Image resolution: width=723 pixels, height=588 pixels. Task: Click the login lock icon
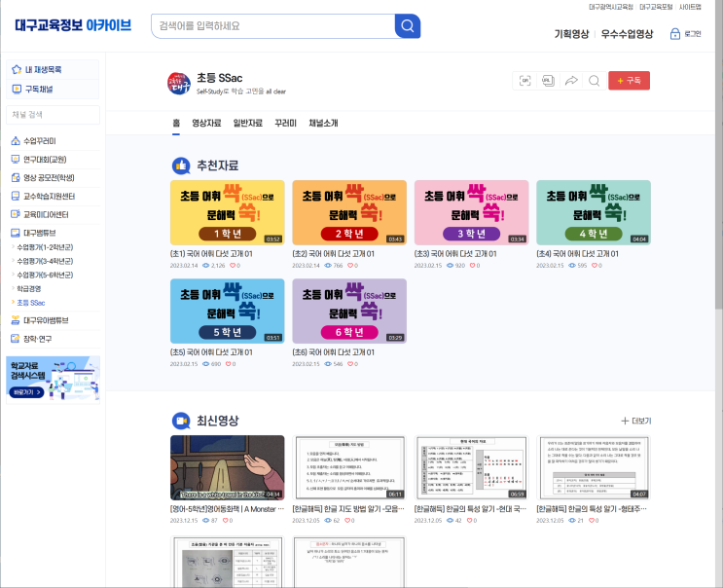(x=675, y=34)
